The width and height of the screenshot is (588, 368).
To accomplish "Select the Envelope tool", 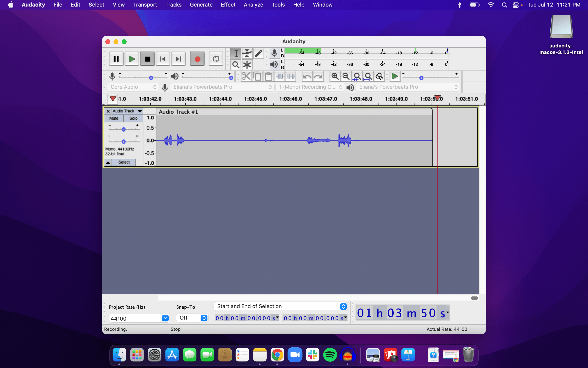I will pyautogui.click(x=247, y=53).
